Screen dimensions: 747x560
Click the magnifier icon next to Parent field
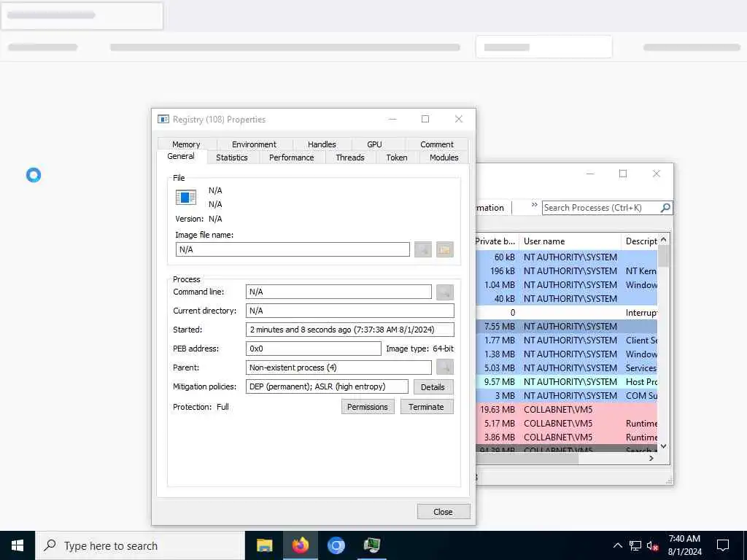tap(445, 367)
